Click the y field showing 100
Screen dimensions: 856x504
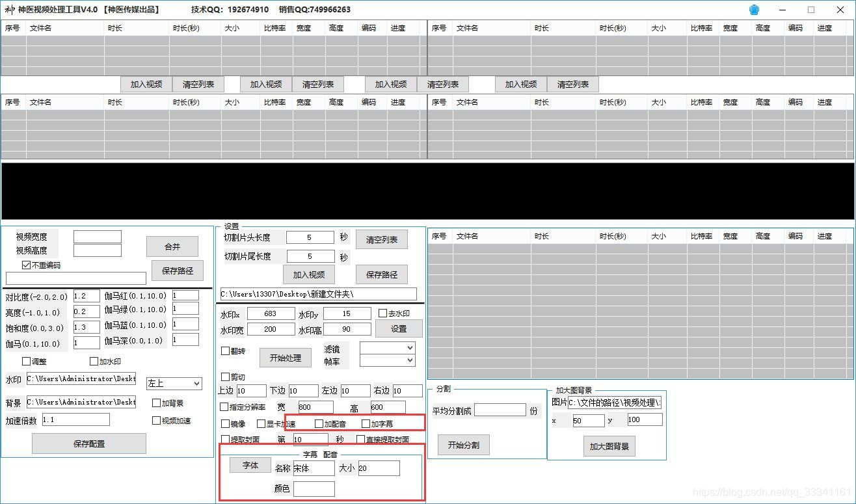click(x=645, y=420)
